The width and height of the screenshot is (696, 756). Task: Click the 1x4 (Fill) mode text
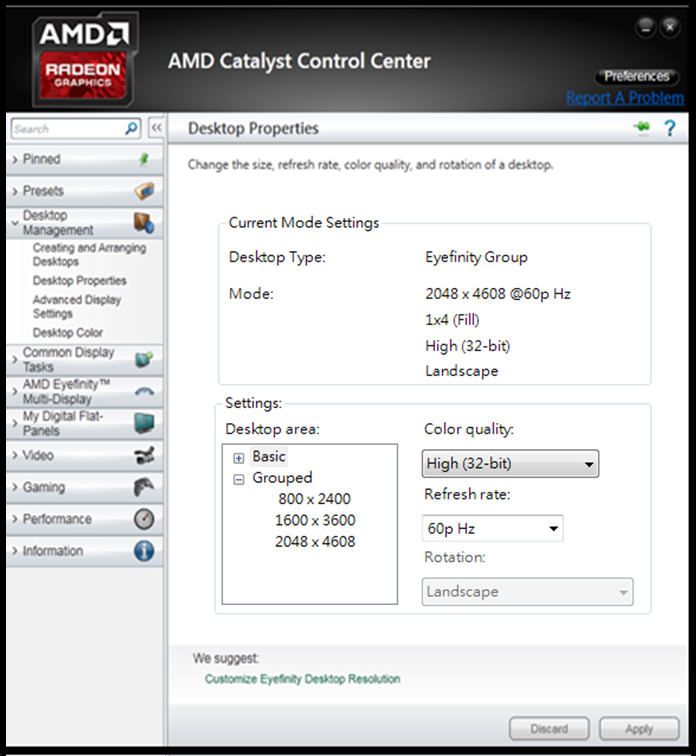pos(452,320)
